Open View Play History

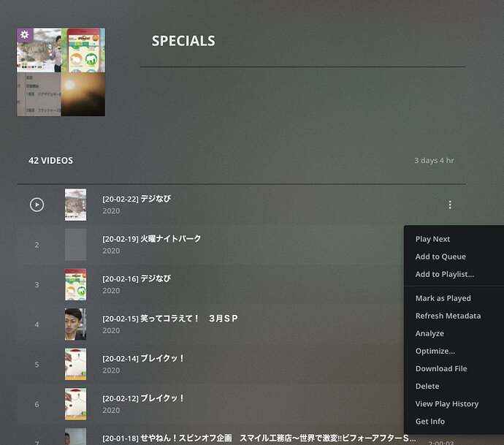pos(447,404)
